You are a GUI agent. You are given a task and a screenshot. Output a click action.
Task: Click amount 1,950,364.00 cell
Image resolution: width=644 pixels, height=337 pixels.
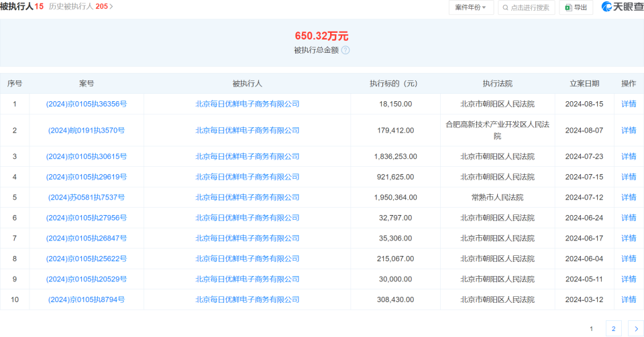(396, 198)
